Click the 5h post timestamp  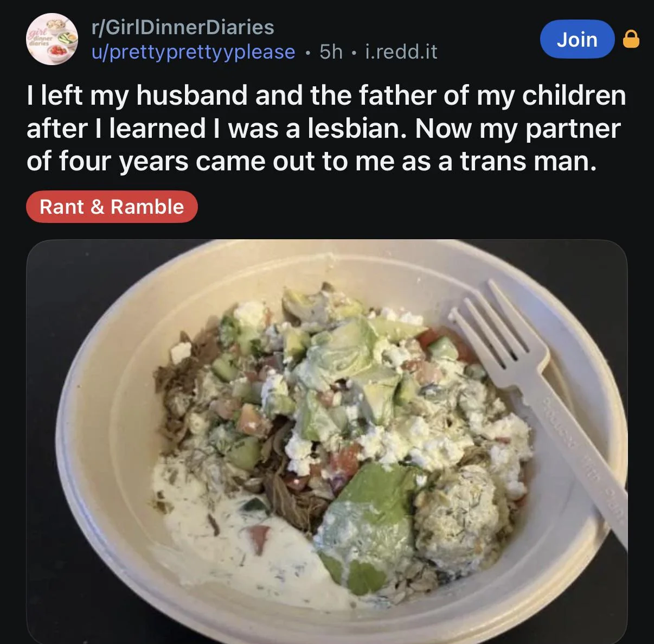pyautogui.click(x=331, y=52)
